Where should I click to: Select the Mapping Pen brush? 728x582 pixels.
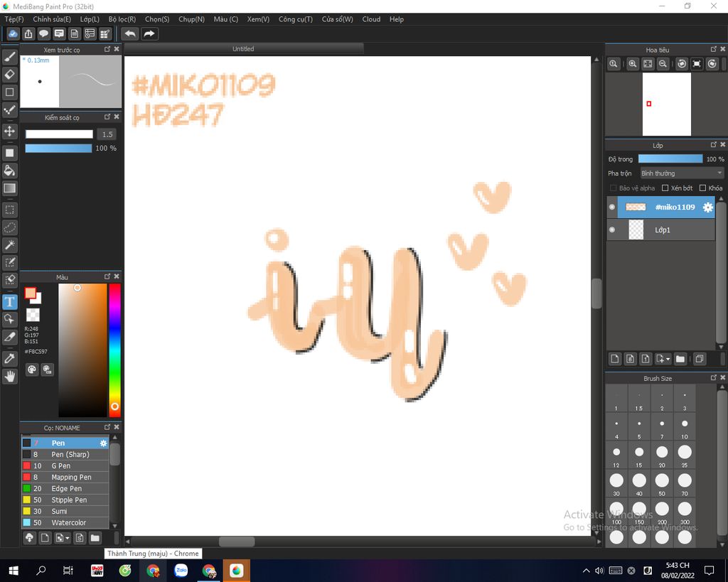point(65,477)
